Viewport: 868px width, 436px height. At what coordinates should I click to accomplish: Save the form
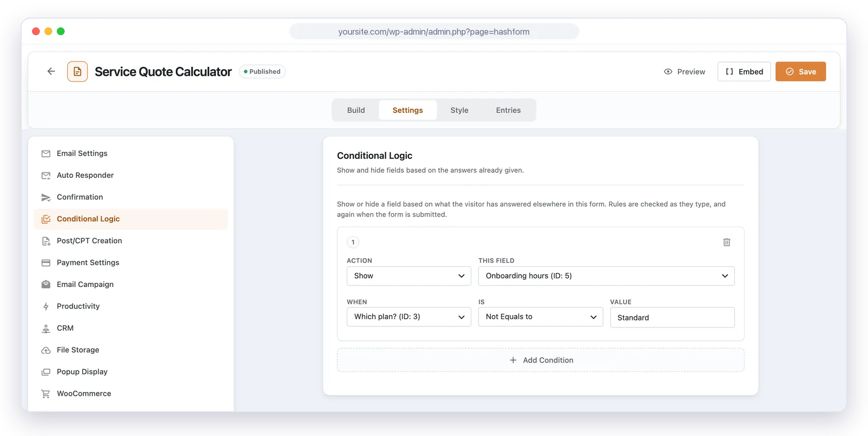[801, 71]
